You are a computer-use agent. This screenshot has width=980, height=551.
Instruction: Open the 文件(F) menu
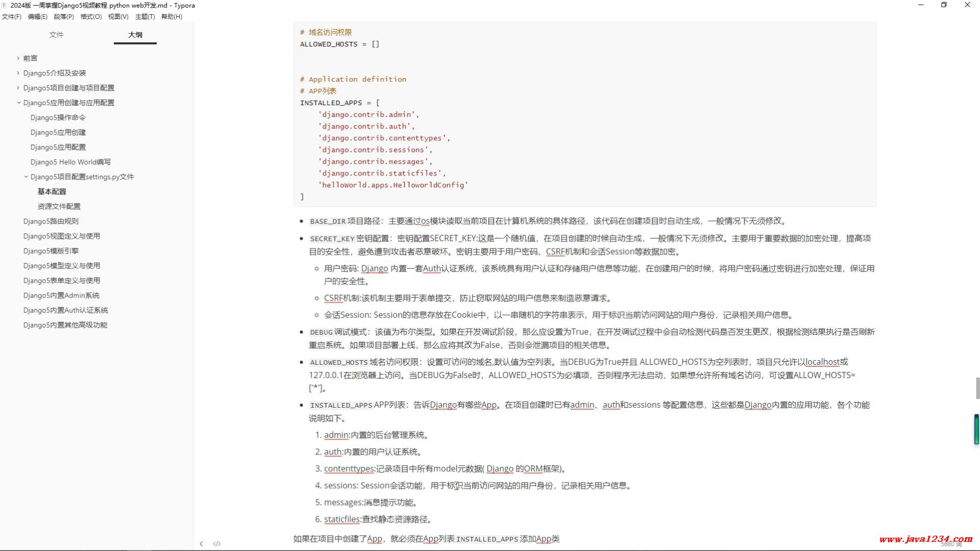click(11, 17)
